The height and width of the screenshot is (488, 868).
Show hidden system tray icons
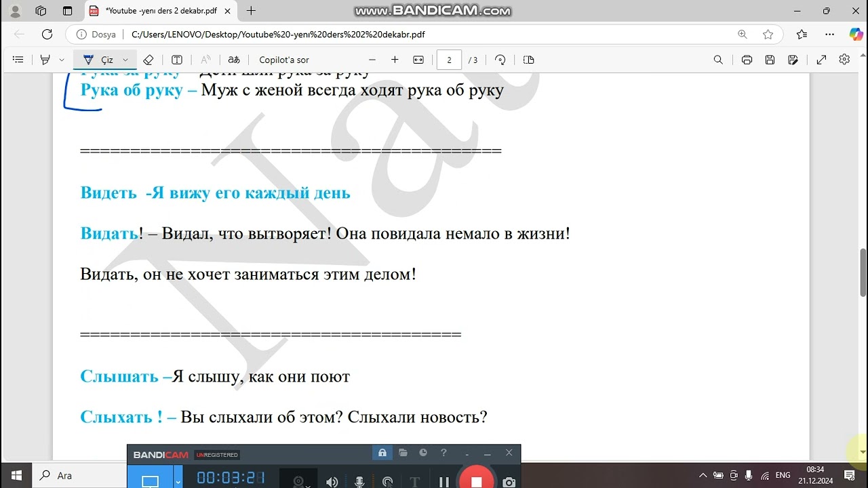703,476
